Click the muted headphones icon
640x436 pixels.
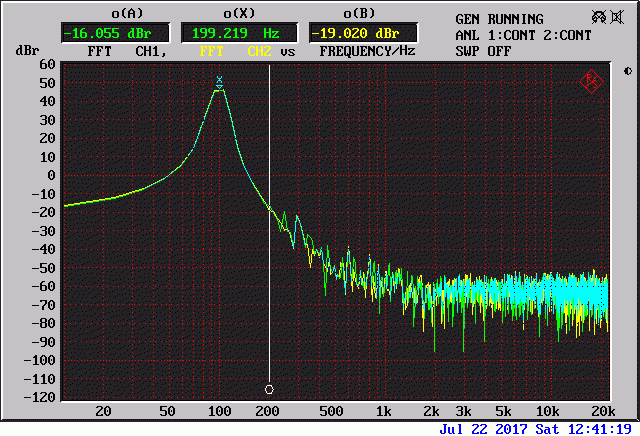599,17
